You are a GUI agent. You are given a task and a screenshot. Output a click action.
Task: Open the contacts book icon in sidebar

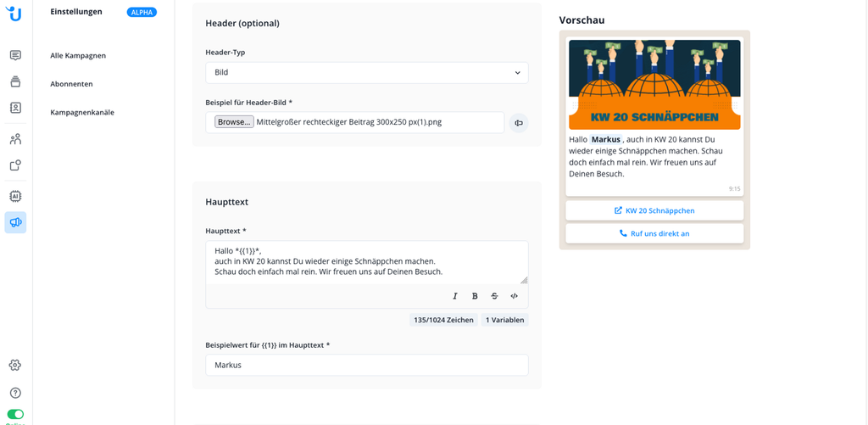tap(15, 108)
